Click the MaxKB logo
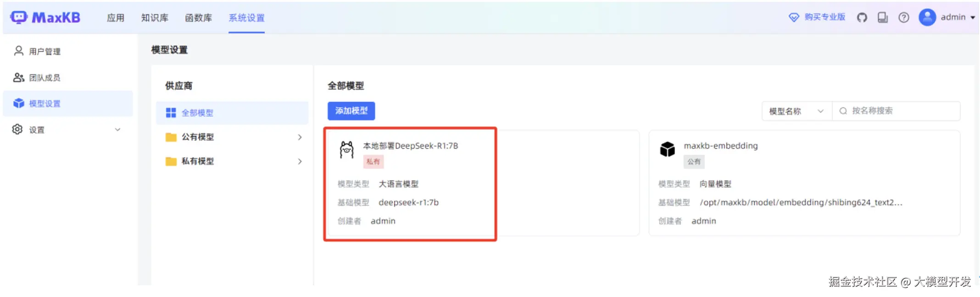 45,17
